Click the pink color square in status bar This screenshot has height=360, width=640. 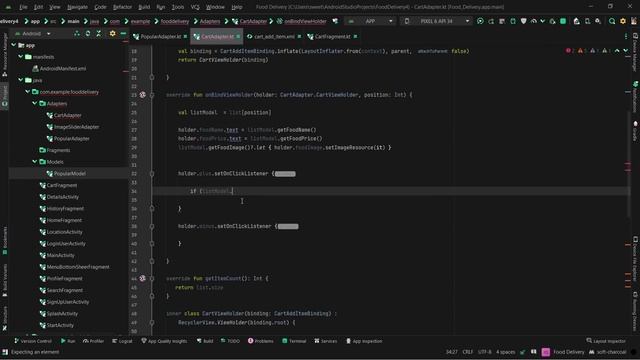[x=546, y=352]
